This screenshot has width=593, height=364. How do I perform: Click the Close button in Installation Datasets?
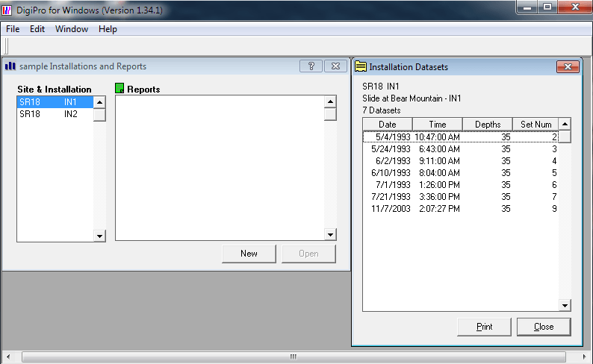tap(544, 327)
